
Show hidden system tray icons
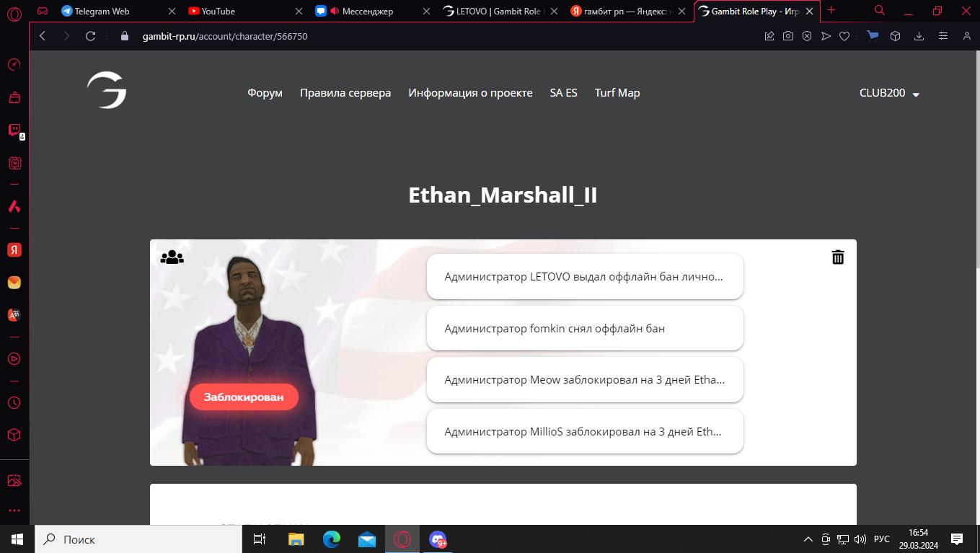(808, 539)
